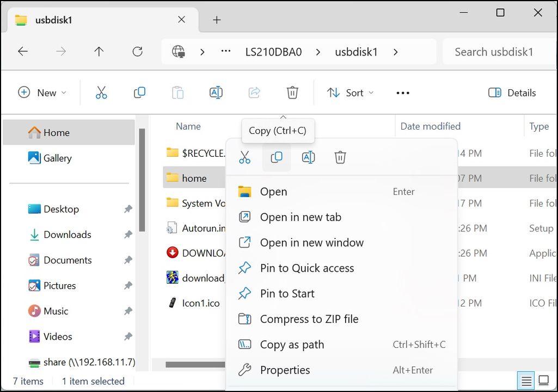Click the toolbar Cut scissors icon
Image resolution: width=558 pixels, height=392 pixels.
coord(101,93)
